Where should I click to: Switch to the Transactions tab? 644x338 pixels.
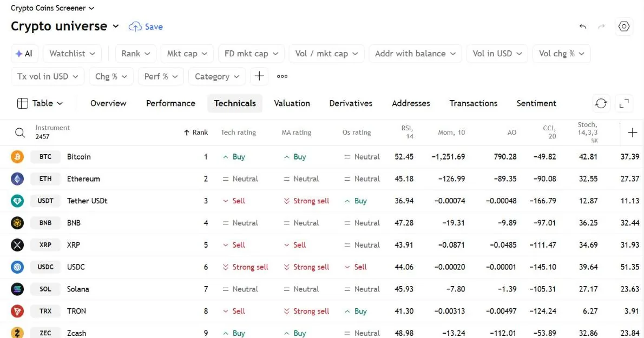473,103
